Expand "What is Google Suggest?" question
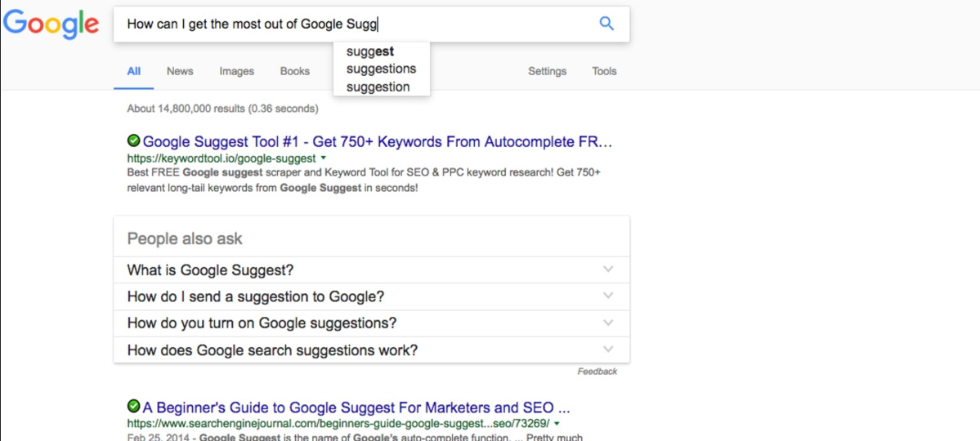Image resolution: width=980 pixels, height=441 pixels. point(607,269)
